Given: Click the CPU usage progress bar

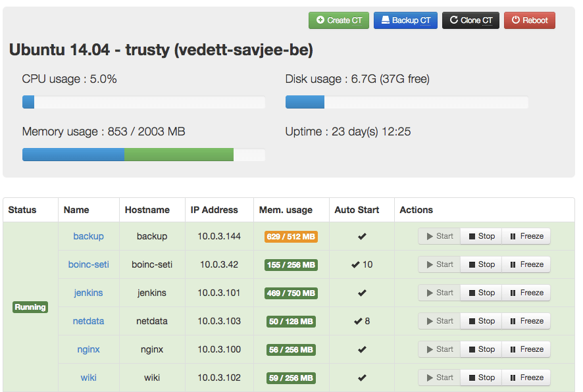Looking at the screenshot, I should tap(143, 102).
